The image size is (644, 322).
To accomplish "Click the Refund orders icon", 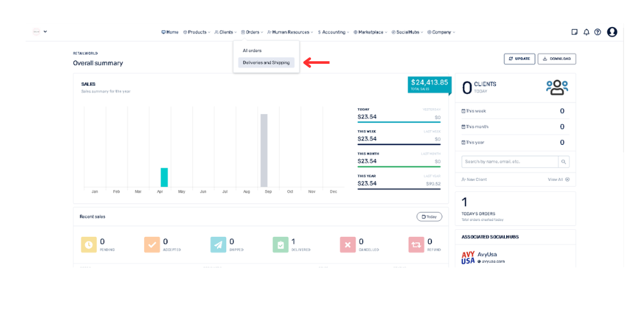I will [416, 245].
